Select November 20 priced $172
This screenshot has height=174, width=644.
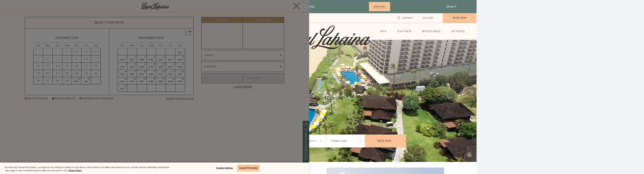(x=161, y=73)
